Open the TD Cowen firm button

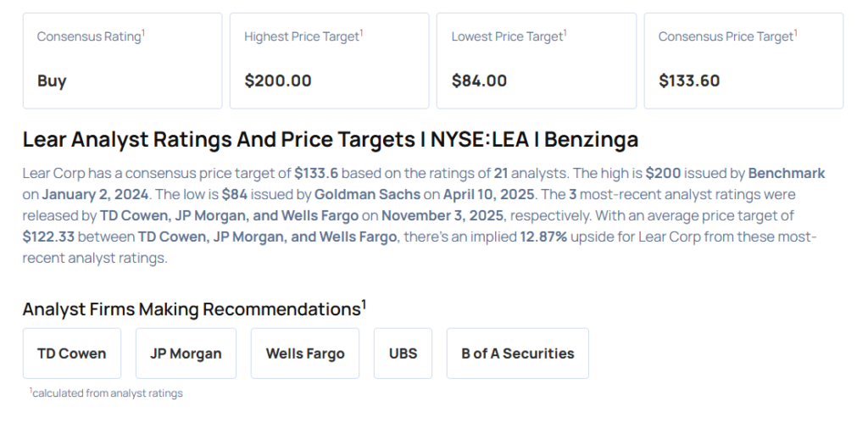[72, 354]
